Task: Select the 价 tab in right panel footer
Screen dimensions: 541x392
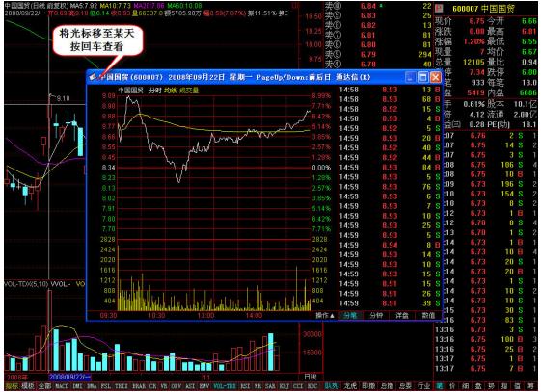Action: click(452, 386)
